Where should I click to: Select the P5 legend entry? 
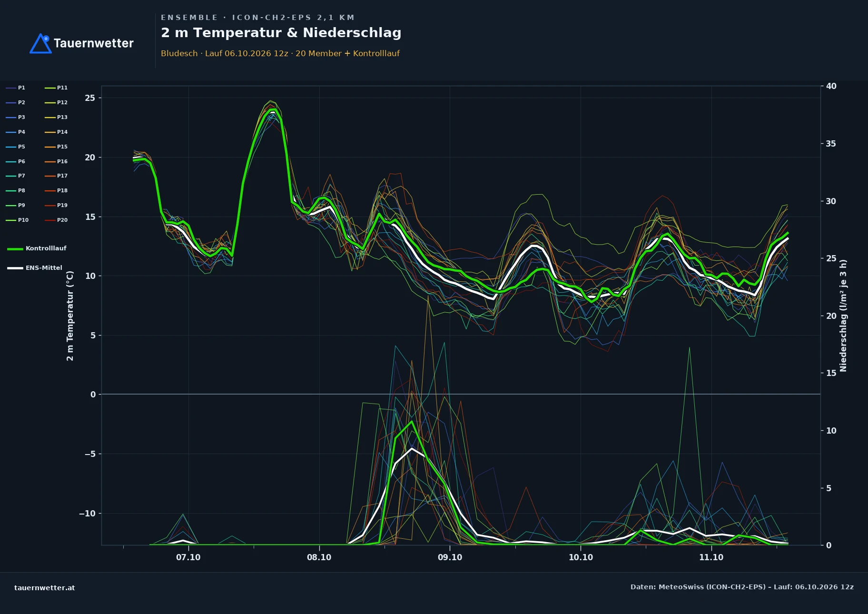coord(16,147)
